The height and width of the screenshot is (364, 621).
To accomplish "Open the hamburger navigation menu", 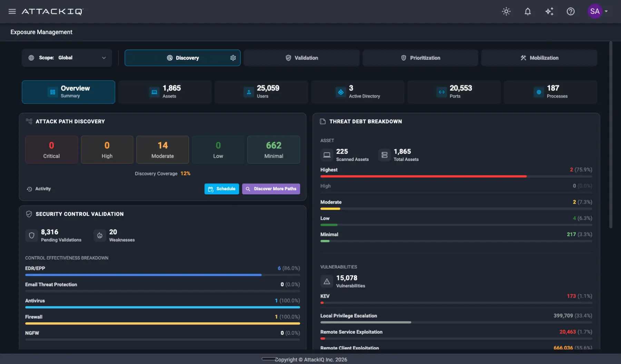I will (x=12, y=11).
